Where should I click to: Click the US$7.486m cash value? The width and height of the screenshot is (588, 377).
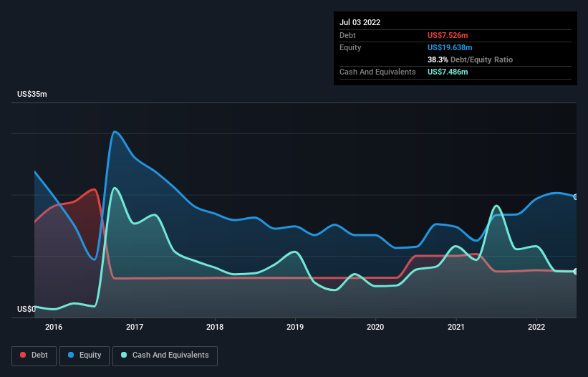(x=448, y=72)
